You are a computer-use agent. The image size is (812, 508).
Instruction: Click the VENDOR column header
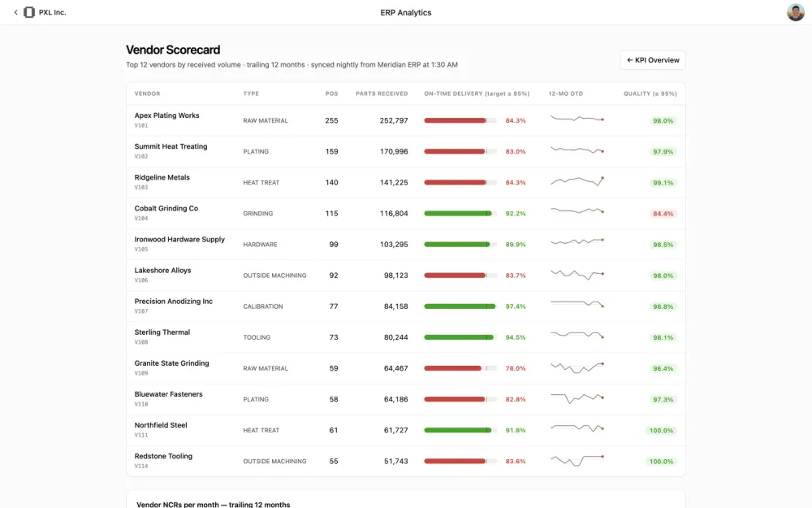pyautogui.click(x=147, y=93)
